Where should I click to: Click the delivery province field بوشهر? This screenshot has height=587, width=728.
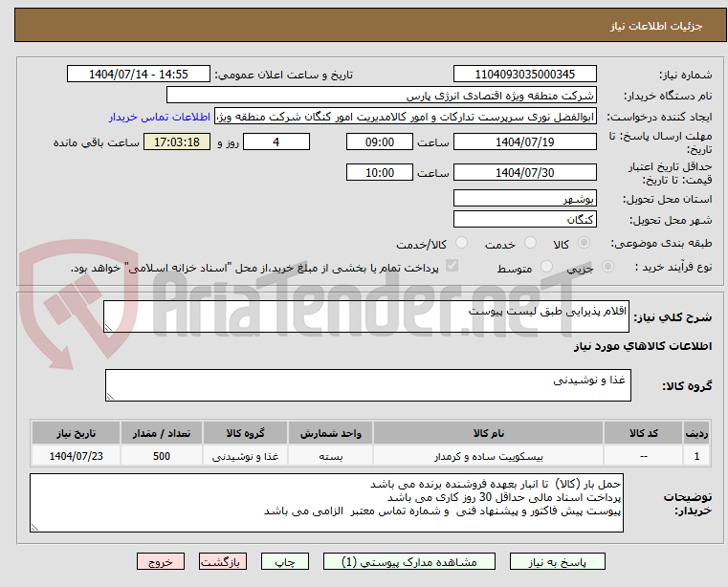coord(524,199)
